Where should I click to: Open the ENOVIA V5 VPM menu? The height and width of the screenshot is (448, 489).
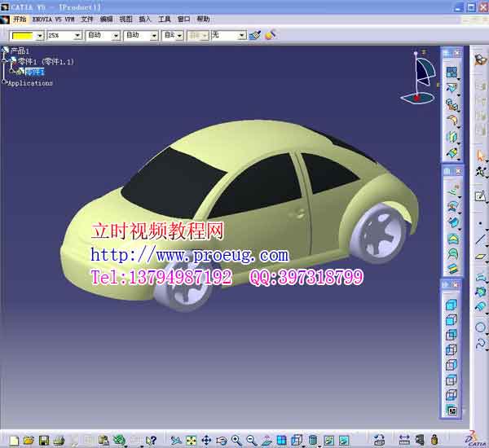tap(53, 20)
